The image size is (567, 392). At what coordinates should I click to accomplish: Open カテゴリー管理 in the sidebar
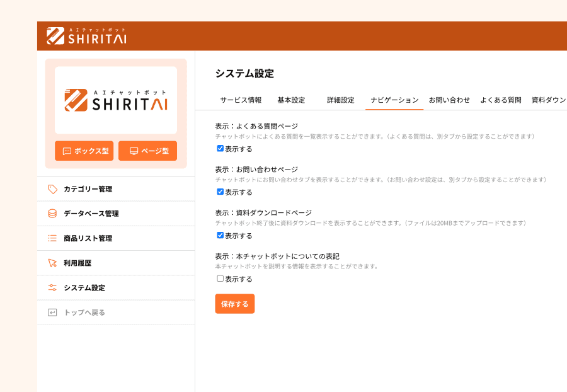coord(116,189)
